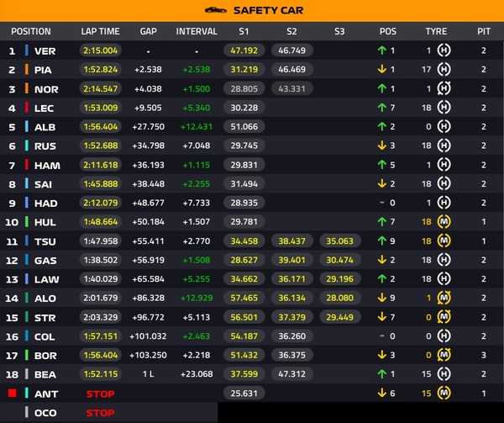Click LEC's red team color bar
This screenshot has width=504, height=423.
point(27,108)
